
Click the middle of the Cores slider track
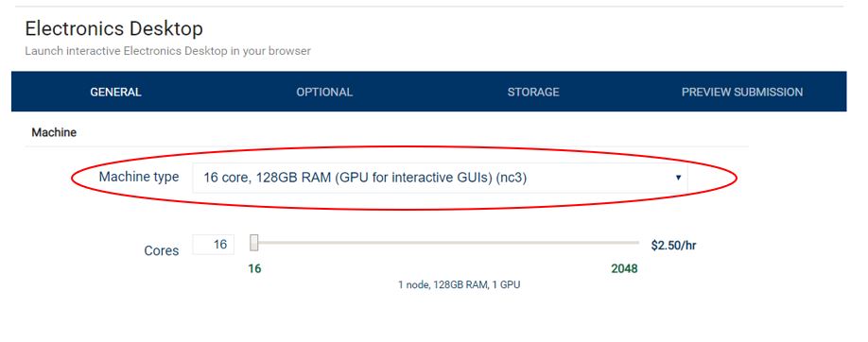[x=444, y=243]
